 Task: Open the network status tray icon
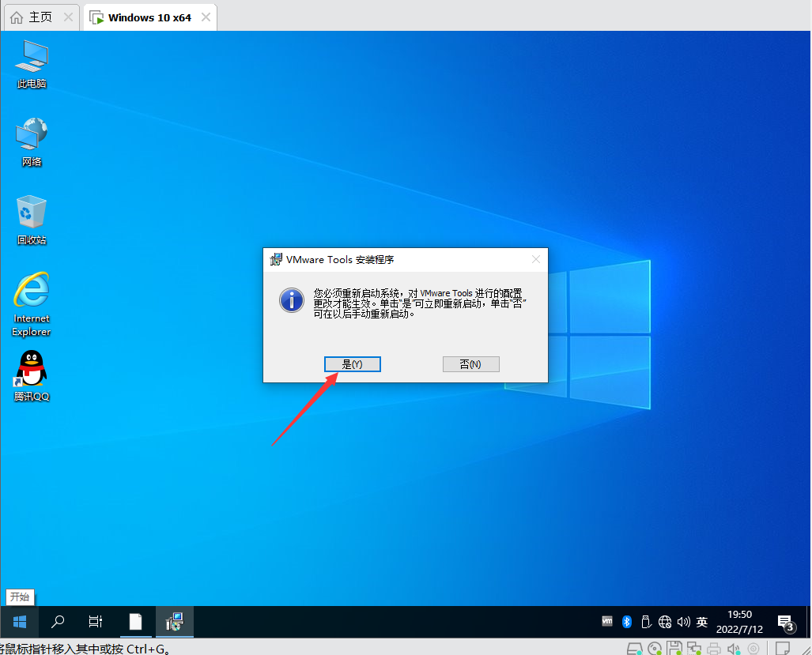(665, 621)
